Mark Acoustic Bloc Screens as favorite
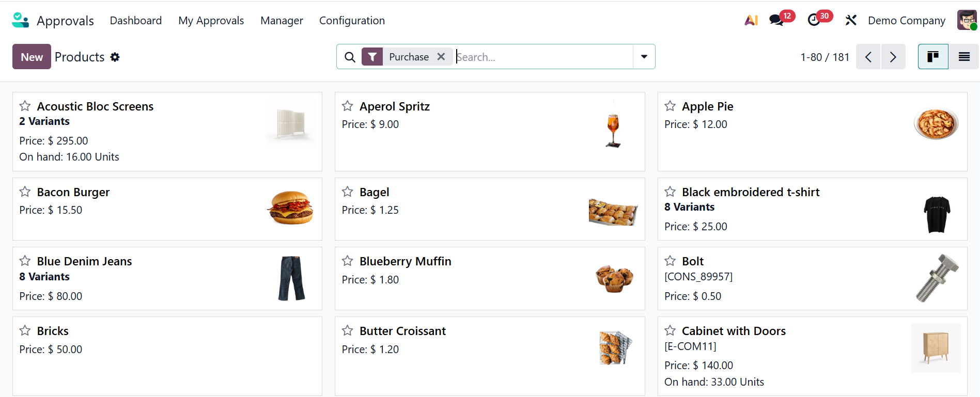 (25, 106)
